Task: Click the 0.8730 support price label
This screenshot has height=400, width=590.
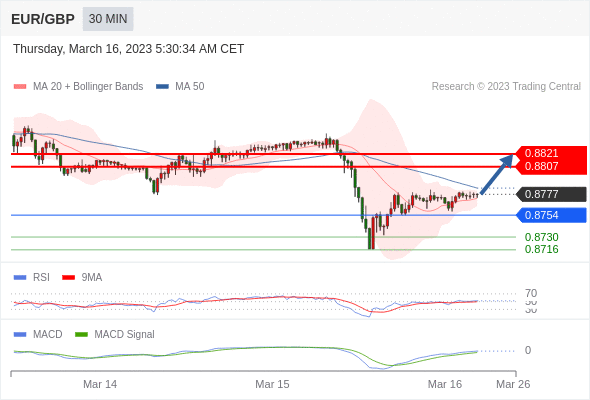Action: [541, 237]
